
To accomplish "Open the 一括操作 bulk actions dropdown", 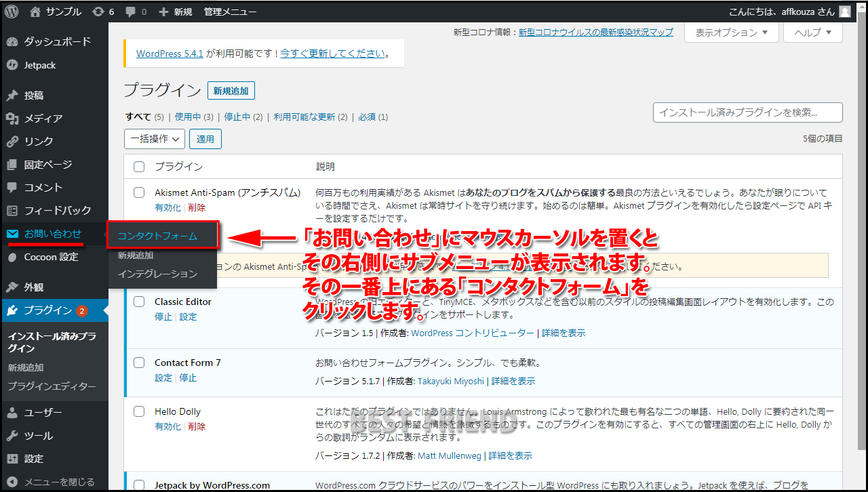I will coord(155,139).
